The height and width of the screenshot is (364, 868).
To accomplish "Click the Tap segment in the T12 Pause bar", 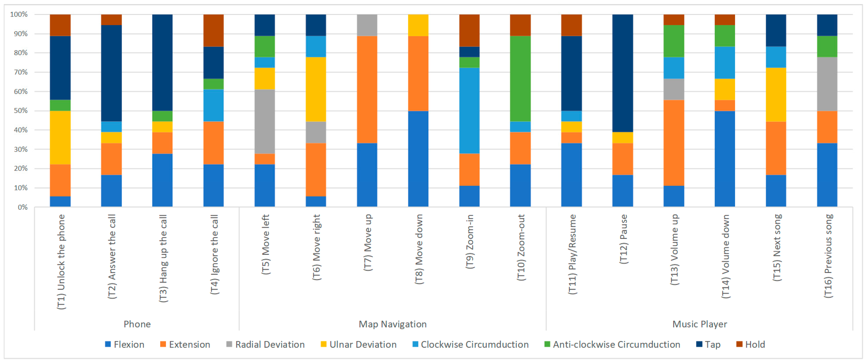I will [x=622, y=73].
